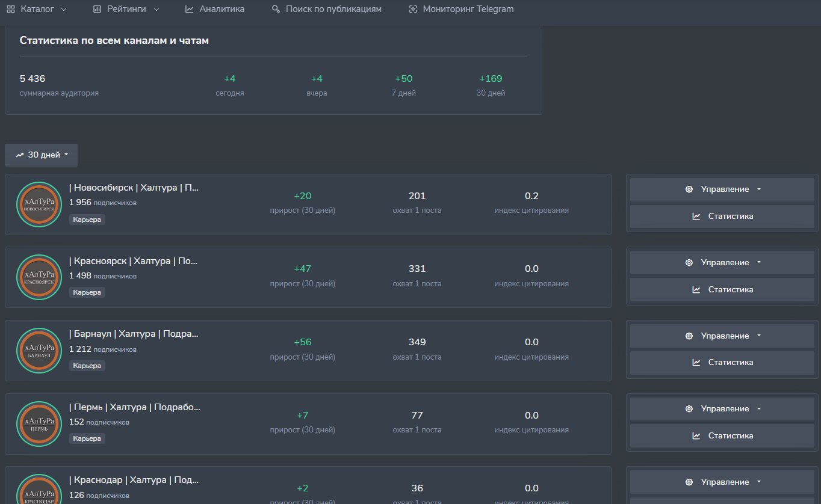Viewport: 821px width, 504px height.
Task: Click the chart icon in Новосибирск's Статистика button
Action: (696, 217)
